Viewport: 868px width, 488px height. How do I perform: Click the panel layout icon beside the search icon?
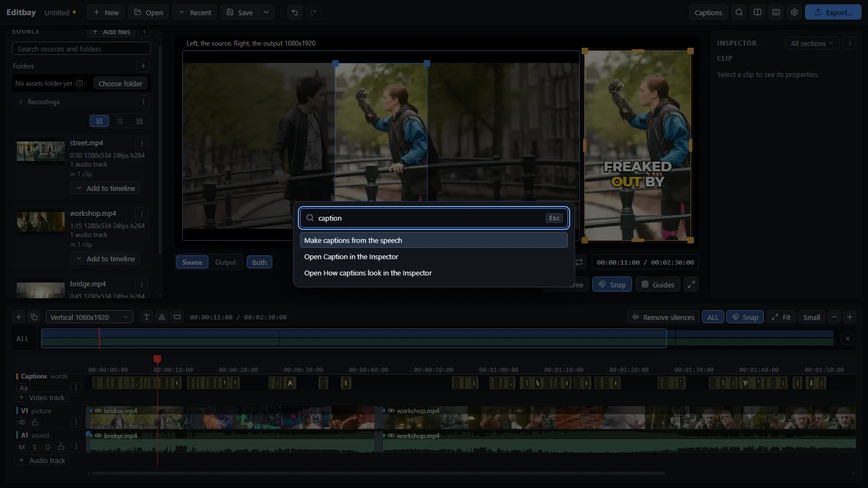(x=757, y=12)
